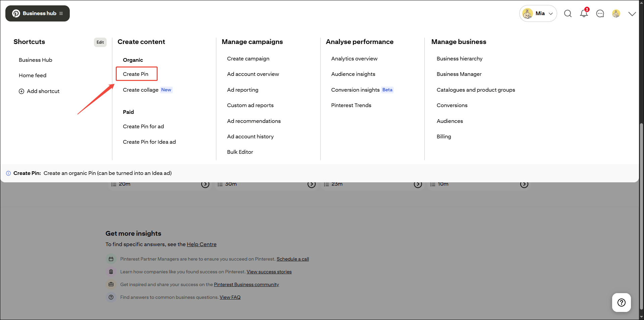Click the Edit shortcuts button
The width and height of the screenshot is (644, 320).
(x=100, y=42)
